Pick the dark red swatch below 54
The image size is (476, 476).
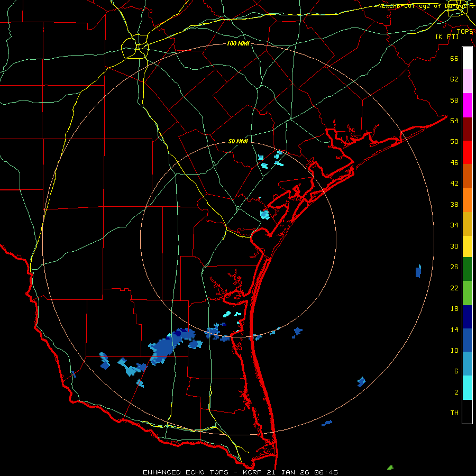point(467,129)
